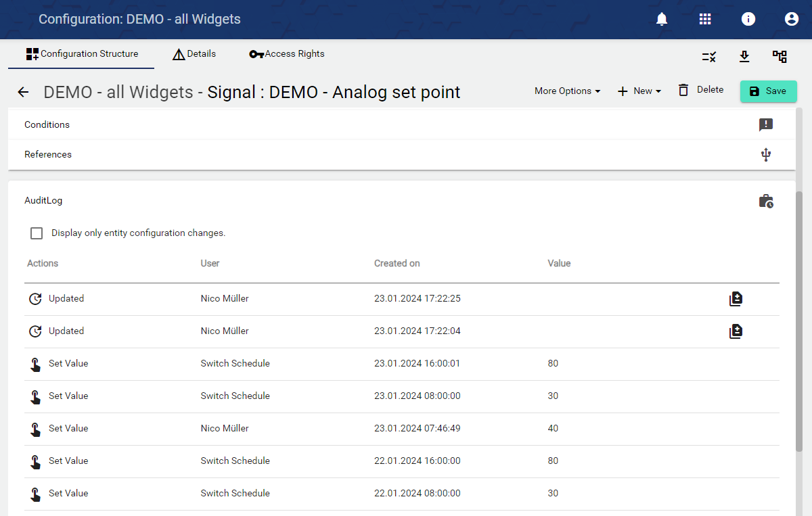Open details icon for 17:22:04 update entry
812x516 pixels.
736,331
